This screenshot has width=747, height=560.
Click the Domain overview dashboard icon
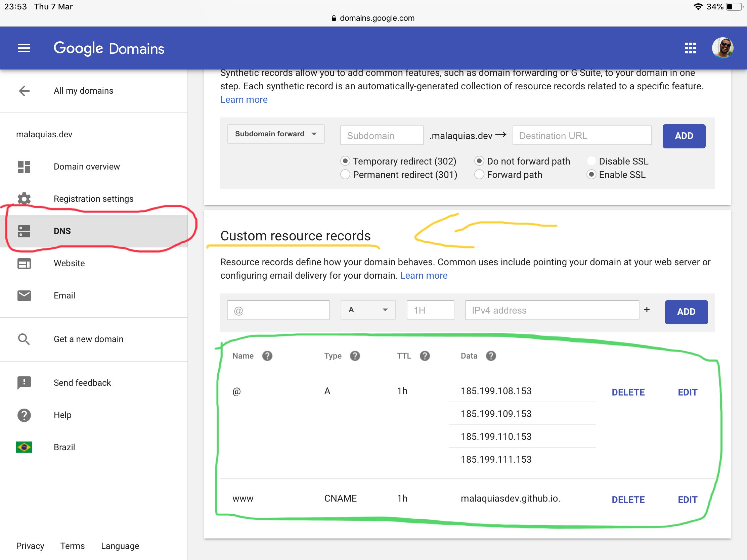(x=24, y=167)
